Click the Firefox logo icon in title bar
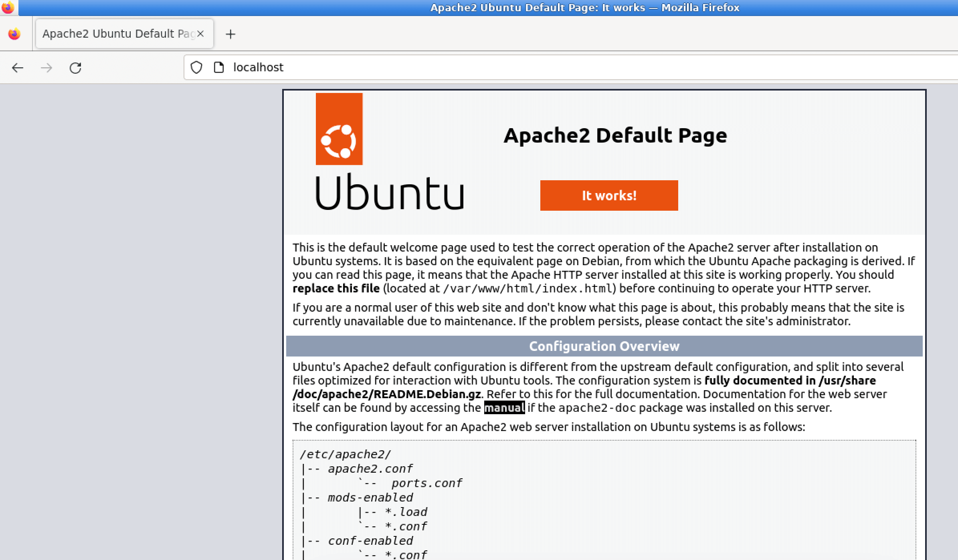The height and width of the screenshot is (560, 958). click(8, 8)
